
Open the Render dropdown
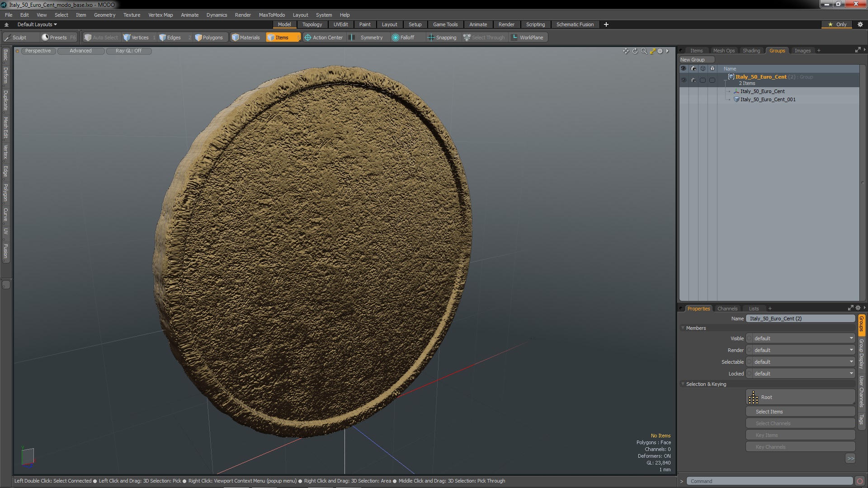tap(800, 350)
